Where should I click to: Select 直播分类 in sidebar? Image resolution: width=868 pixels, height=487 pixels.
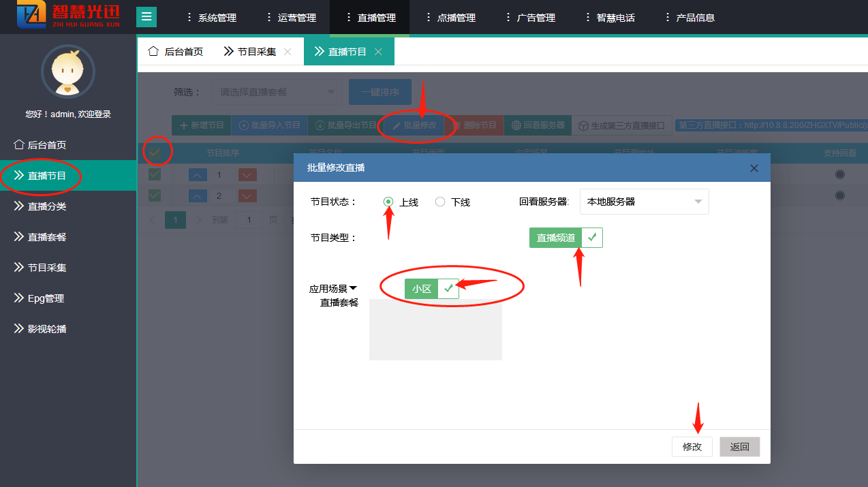[x=68, y=206]
